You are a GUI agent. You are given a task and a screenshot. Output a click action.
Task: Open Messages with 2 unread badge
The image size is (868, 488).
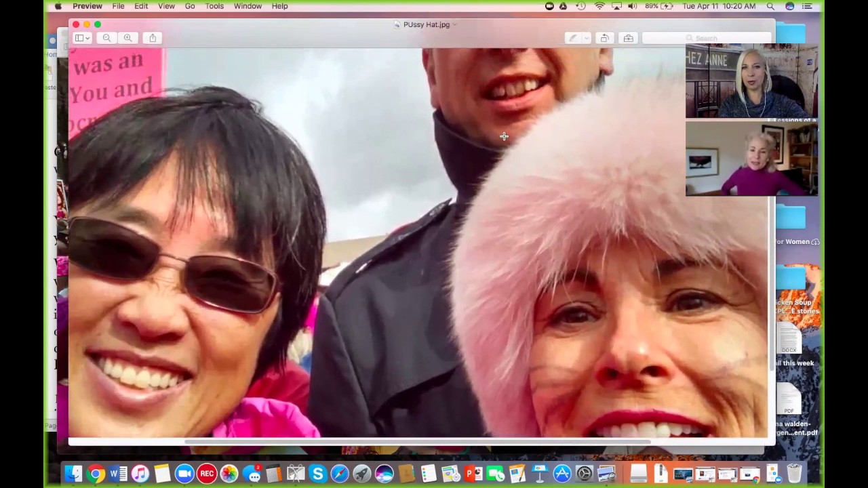(x=252, y=473)
